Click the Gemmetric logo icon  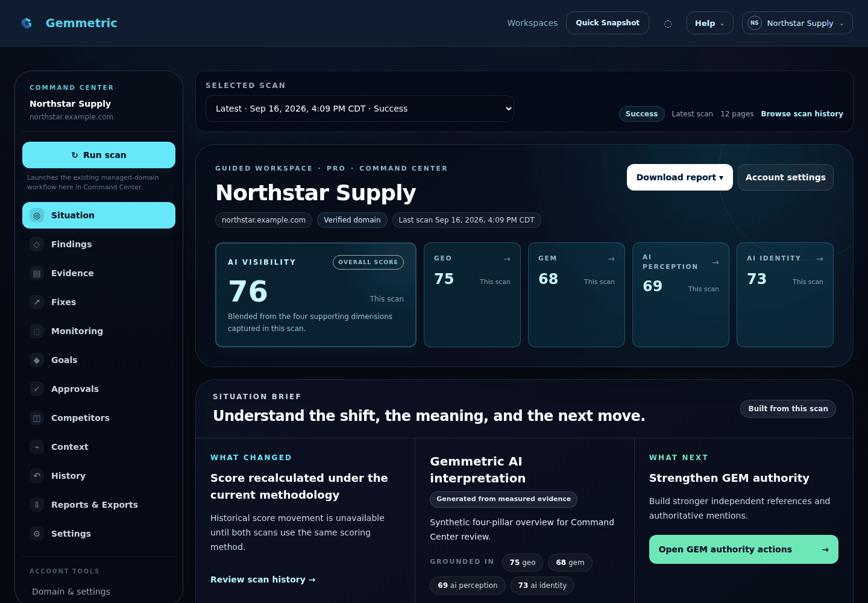[x=27, y=23]
